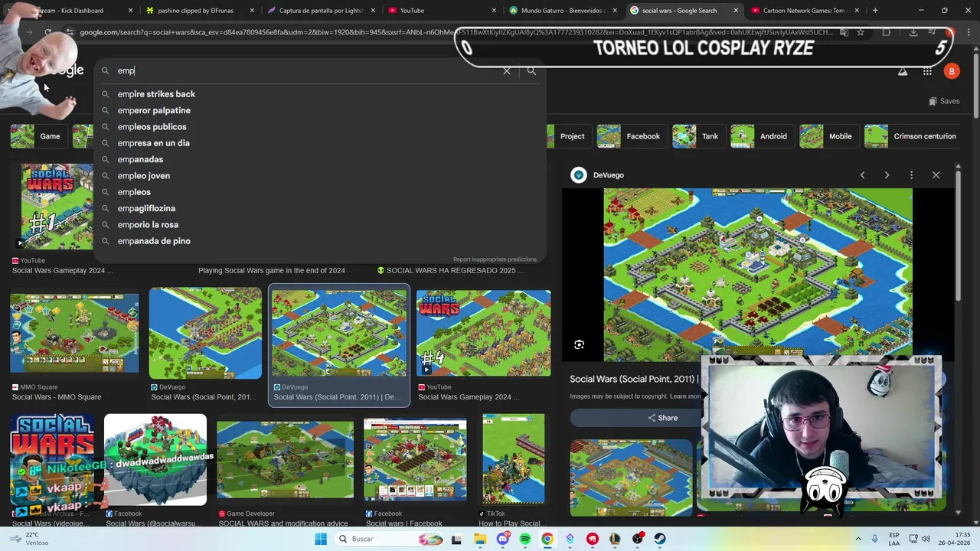This screenshot has height=551, width=980.
Task: Open the Google apps grid icon
Action: point(927,71)
